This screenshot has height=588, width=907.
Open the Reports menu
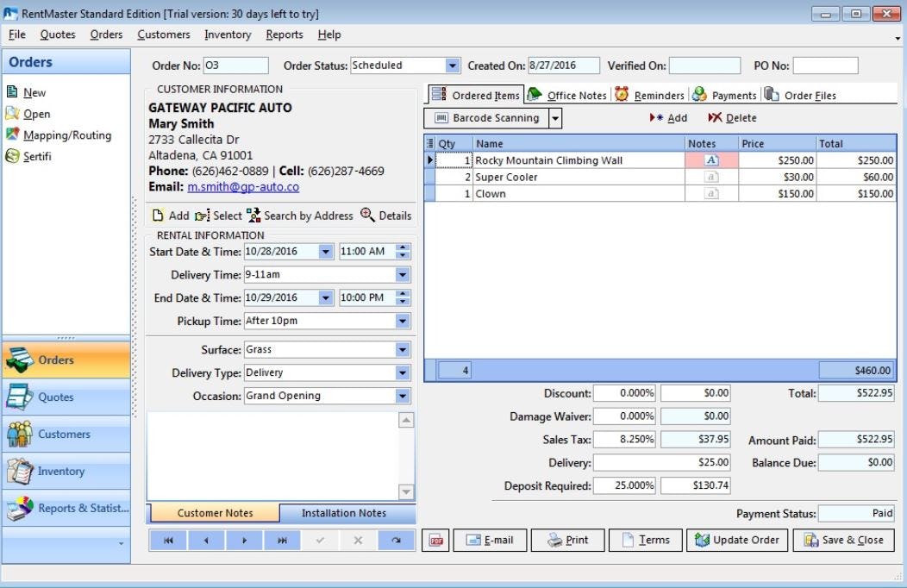(x=285, y=34)
